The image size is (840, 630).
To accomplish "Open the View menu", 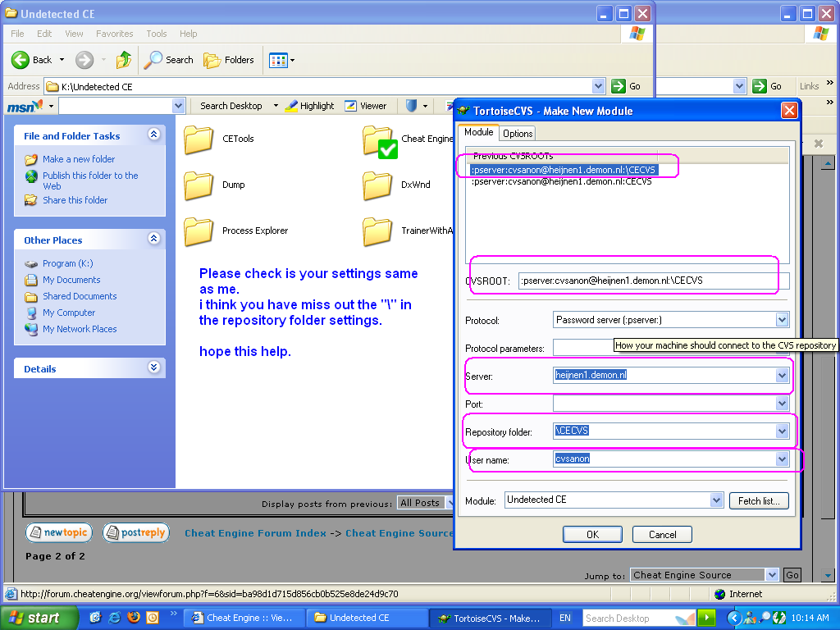I will [74, 34].
